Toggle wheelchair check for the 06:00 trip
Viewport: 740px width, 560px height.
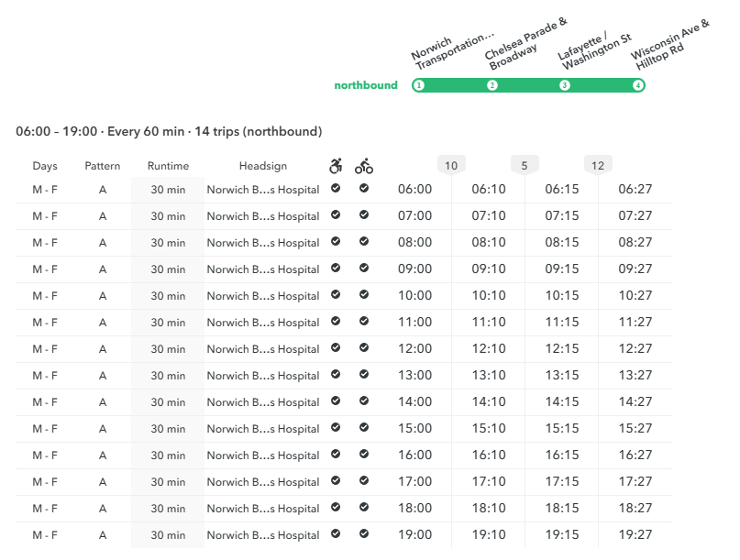pos(336,188)
